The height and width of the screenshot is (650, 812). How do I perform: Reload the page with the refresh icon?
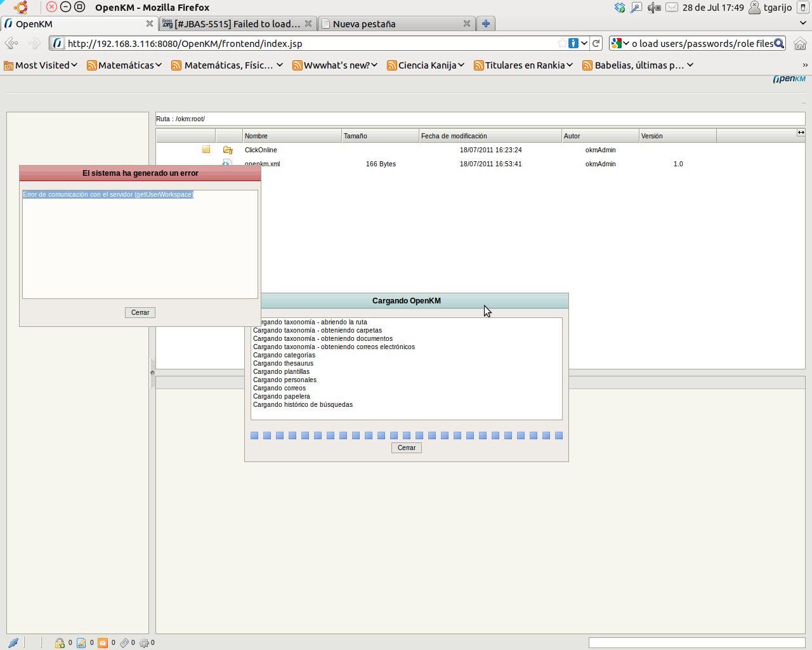(596, 43)
